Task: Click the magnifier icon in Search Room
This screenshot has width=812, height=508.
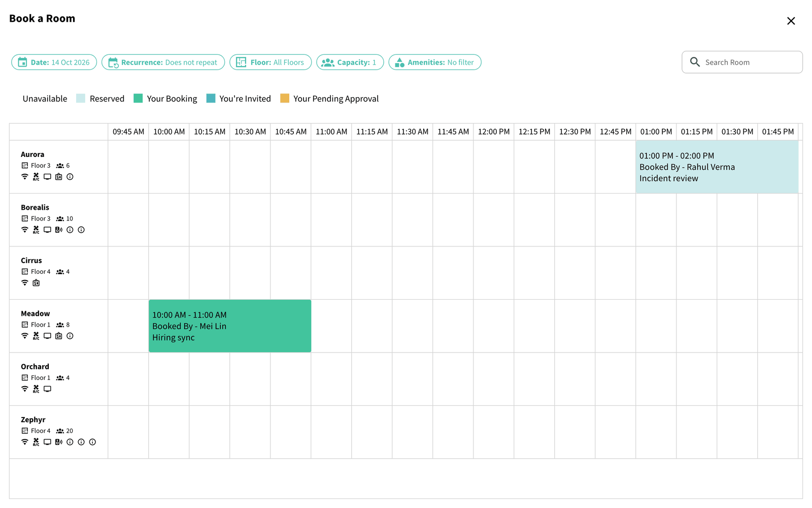Action: (695, 62)
